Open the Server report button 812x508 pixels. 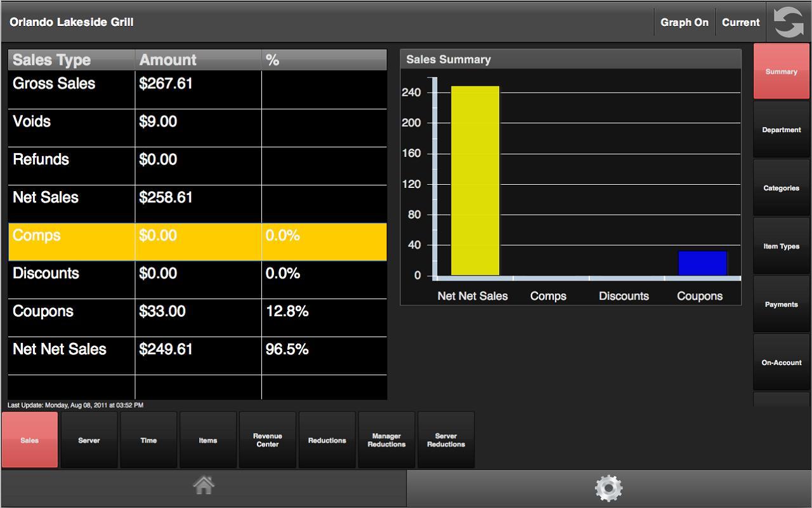(89, 440)
